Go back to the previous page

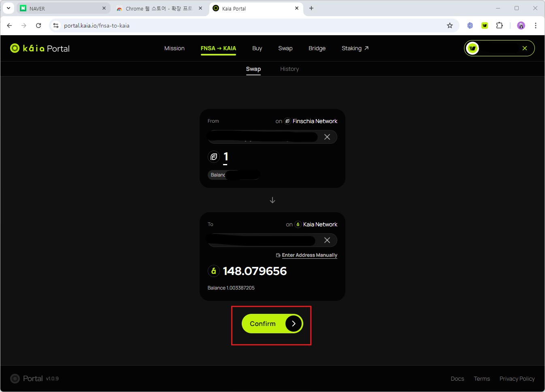(x=9, y=26)
